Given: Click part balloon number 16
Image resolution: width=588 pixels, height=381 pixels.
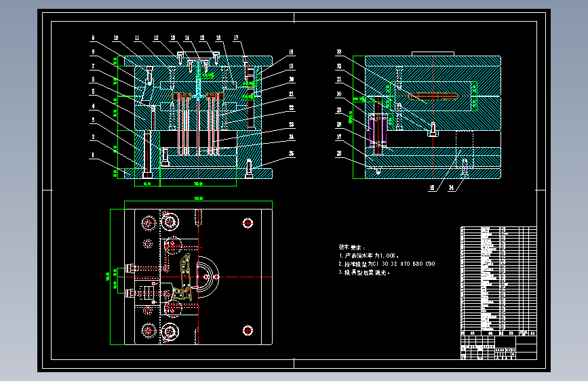Looking at the screenshot, I should coord(218,38).
